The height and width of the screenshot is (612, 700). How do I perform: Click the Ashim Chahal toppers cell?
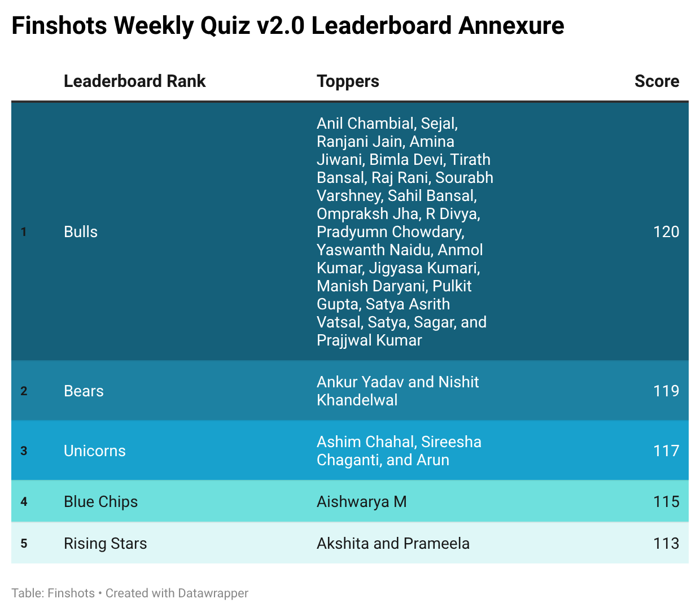tap(399, 451)
